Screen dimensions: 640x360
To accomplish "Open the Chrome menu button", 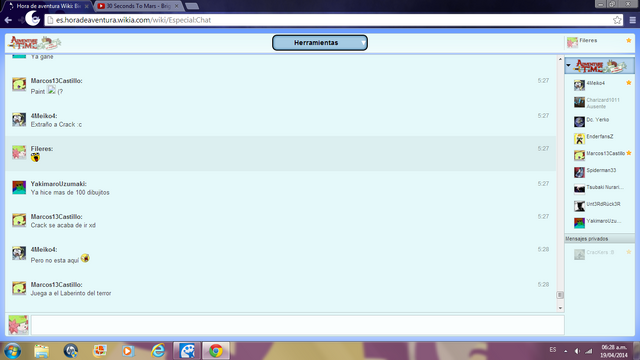I will pos(633,20).
